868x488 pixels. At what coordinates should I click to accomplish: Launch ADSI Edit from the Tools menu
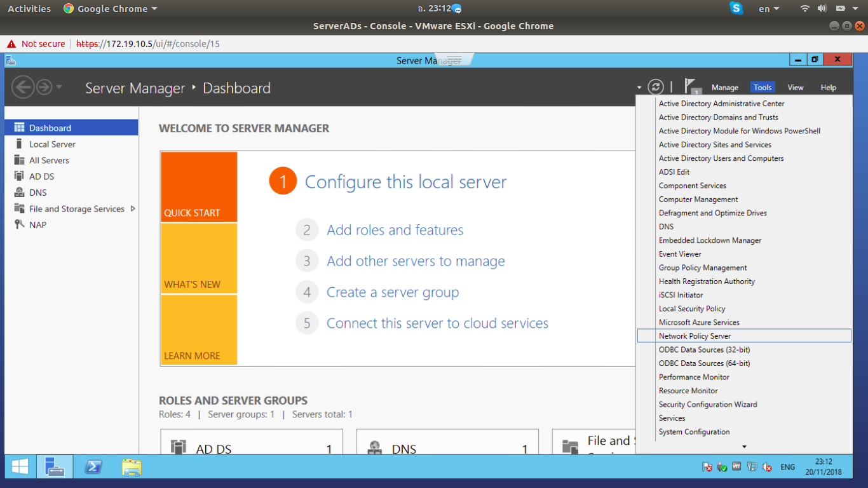click(744, 172)
